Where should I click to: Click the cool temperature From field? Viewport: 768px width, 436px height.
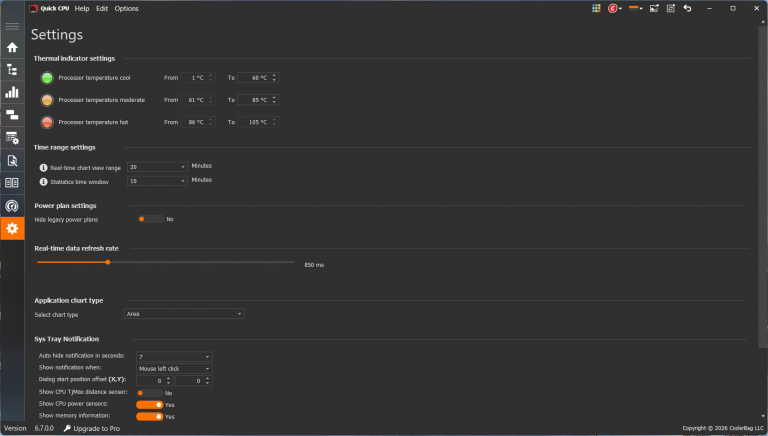click(198, 77)
